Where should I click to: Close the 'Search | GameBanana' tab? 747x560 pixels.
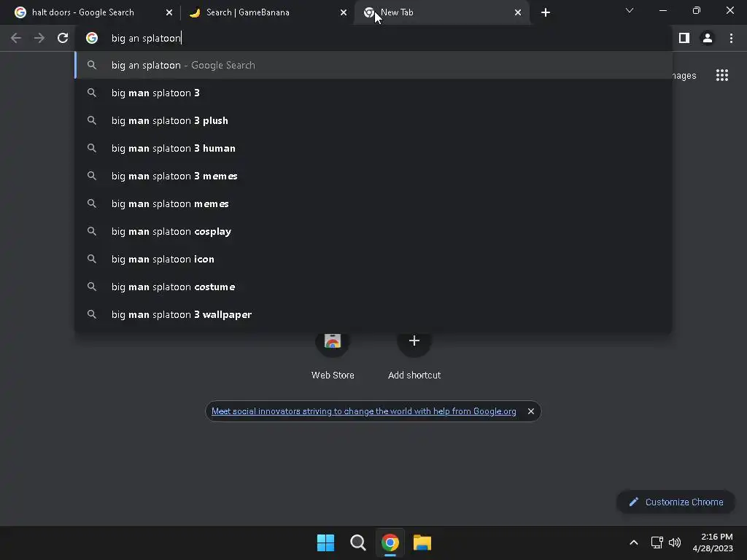coord(344,12)
